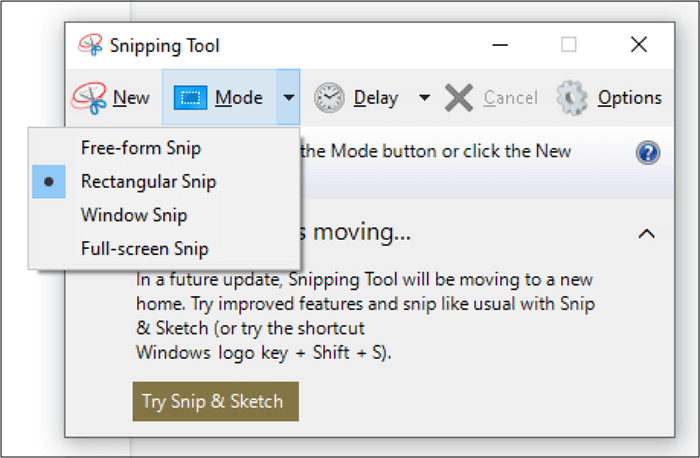Viewport: 700px width, 458px height.
Task: Click the Mode rectangle icon
Action: pos(191,97)
